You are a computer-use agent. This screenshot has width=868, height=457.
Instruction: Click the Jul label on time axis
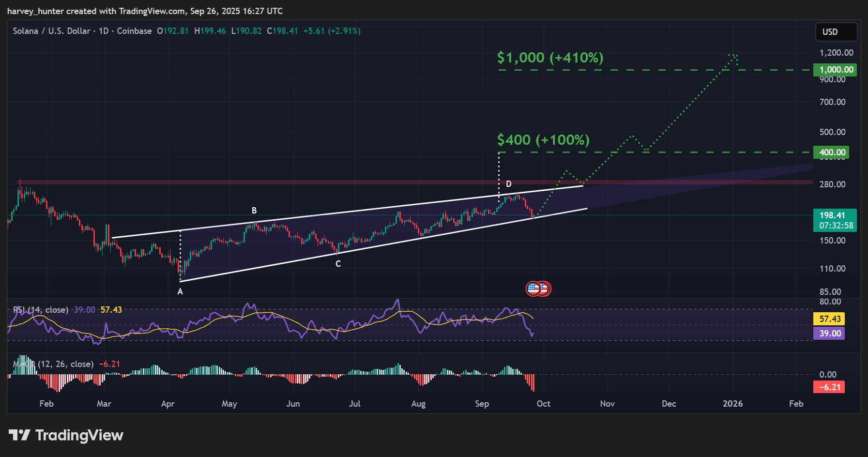coord(355,404)
